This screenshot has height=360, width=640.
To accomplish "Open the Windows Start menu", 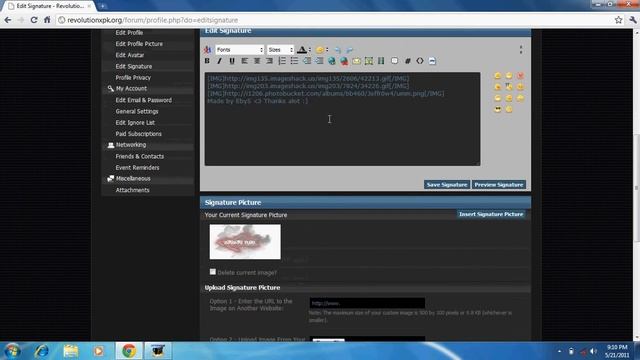I will click(x=12, y=351).
